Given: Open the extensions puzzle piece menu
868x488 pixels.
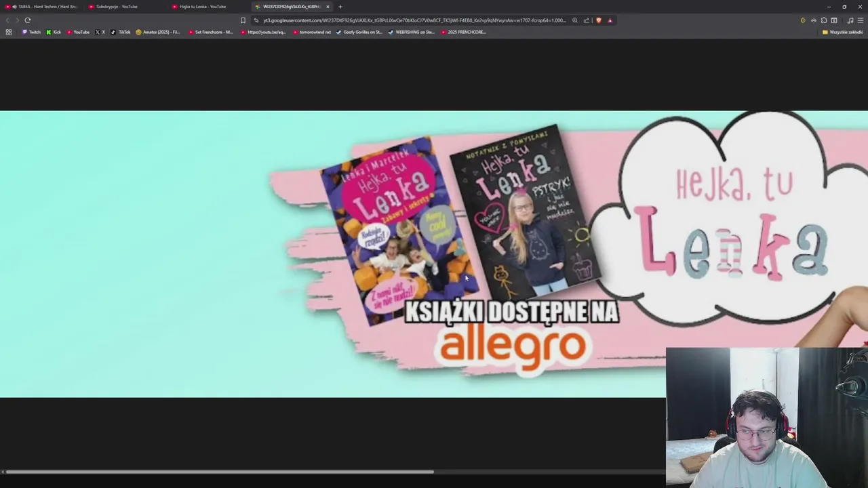Looking at the screenshot, I should [x=824, y=20].
